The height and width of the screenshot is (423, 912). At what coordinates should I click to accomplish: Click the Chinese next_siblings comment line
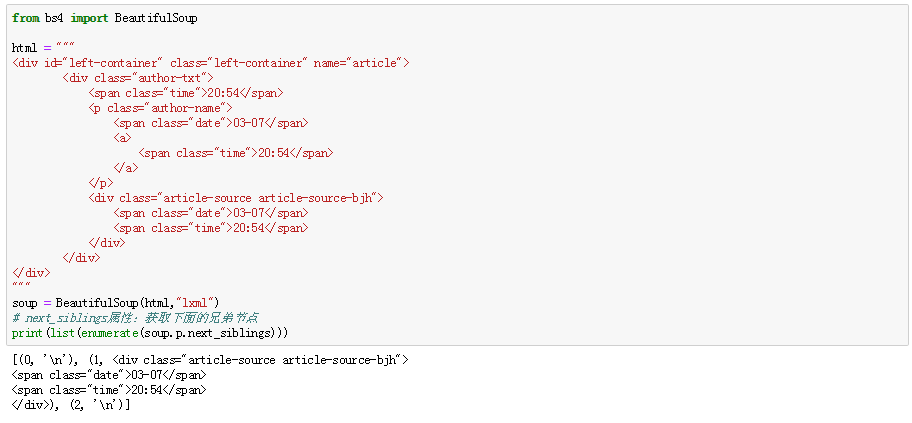click(136, 318)
